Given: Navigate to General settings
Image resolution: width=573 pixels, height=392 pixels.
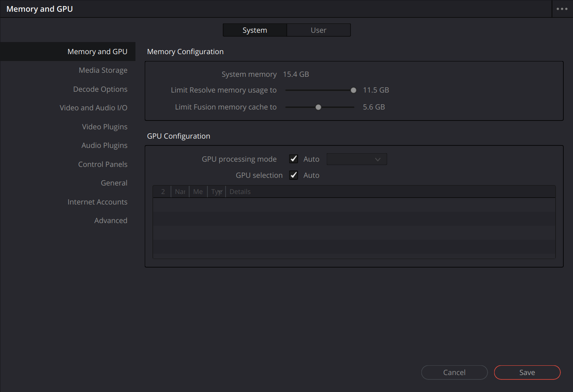Looking at the screenshot, I should click(114, 183).
